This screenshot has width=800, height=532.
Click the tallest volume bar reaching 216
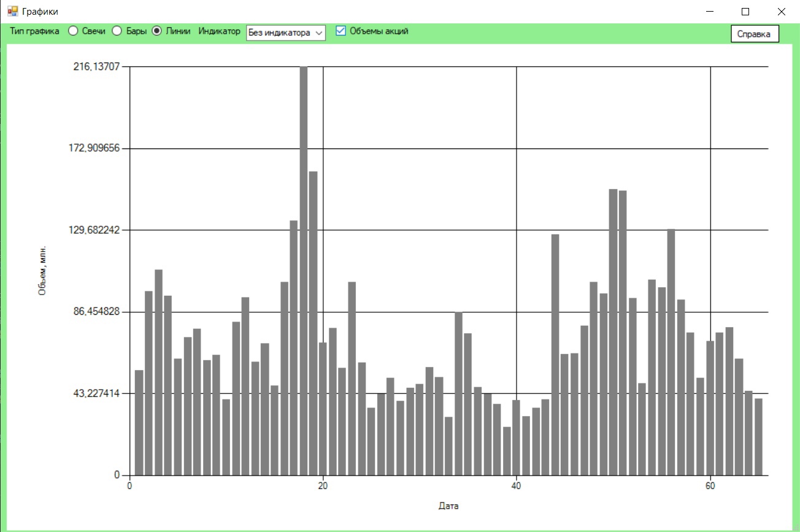(x=304, y=271)
